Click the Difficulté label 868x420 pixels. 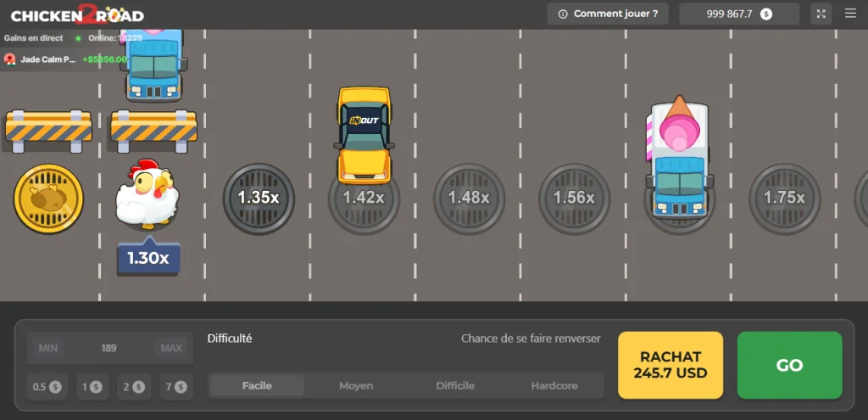[230, 339]
